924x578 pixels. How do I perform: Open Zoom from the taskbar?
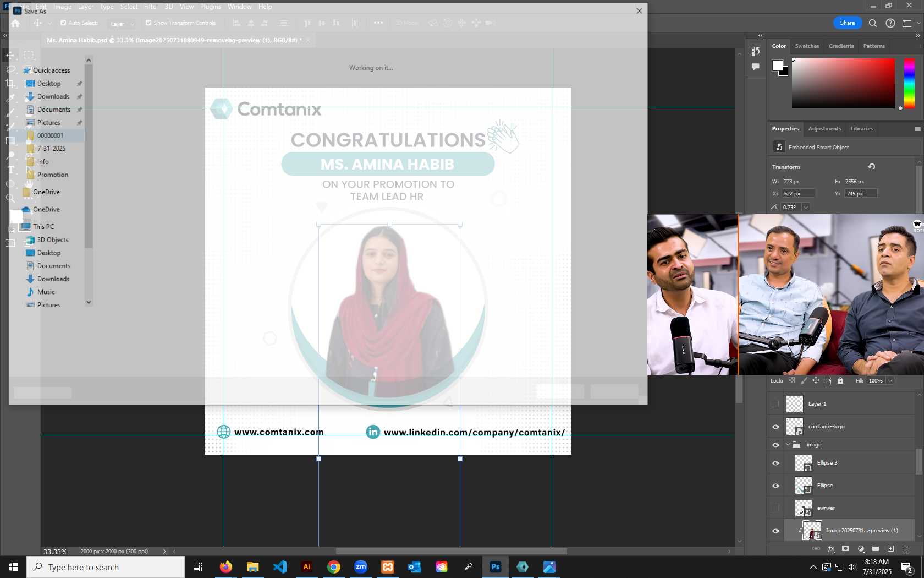[361, 567]
